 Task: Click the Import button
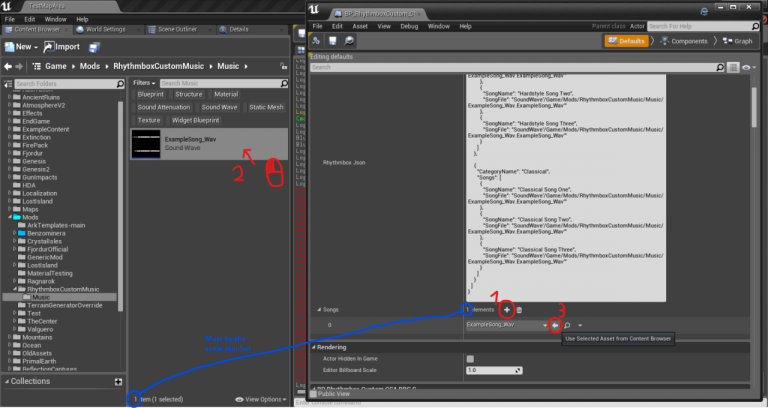(62, 47)
